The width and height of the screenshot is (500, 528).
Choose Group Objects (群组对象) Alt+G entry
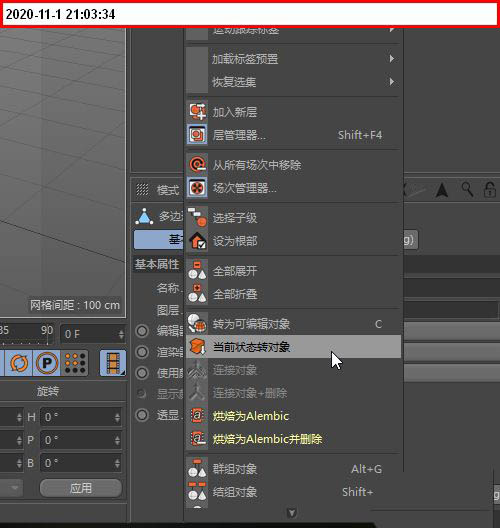[293, 469]
